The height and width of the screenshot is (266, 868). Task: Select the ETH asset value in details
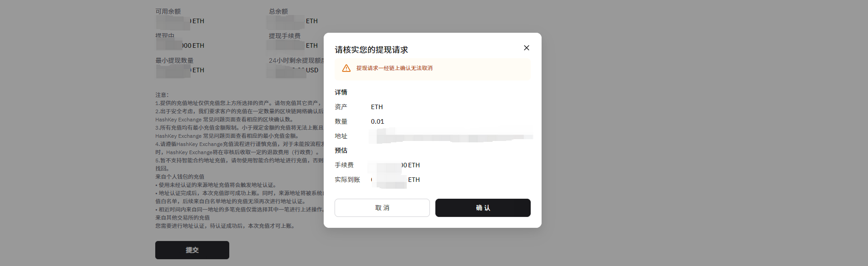pyautogui.click(x=376, y=107)
